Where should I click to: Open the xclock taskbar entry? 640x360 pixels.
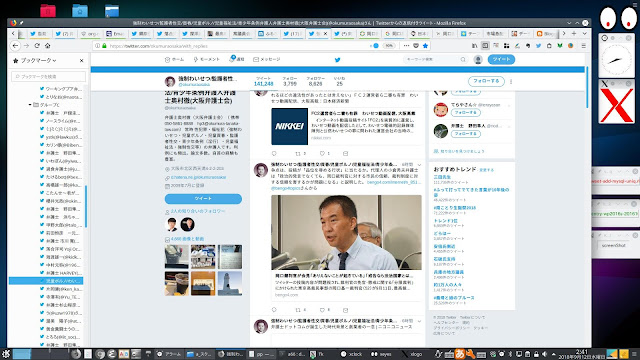(x=351, y=354)
